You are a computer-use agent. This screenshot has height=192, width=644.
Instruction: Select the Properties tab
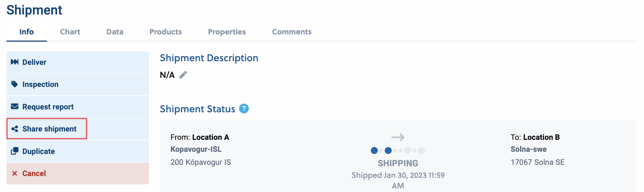(227, 32)
